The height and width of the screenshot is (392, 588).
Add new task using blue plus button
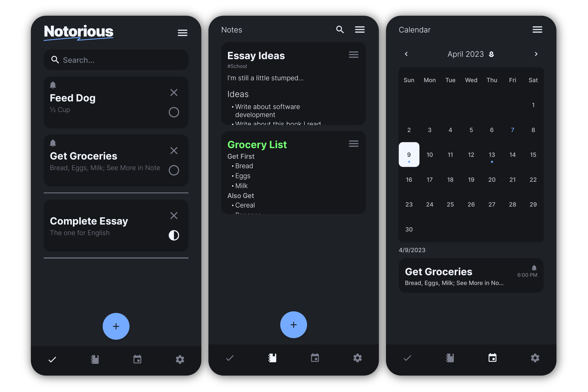116,326
